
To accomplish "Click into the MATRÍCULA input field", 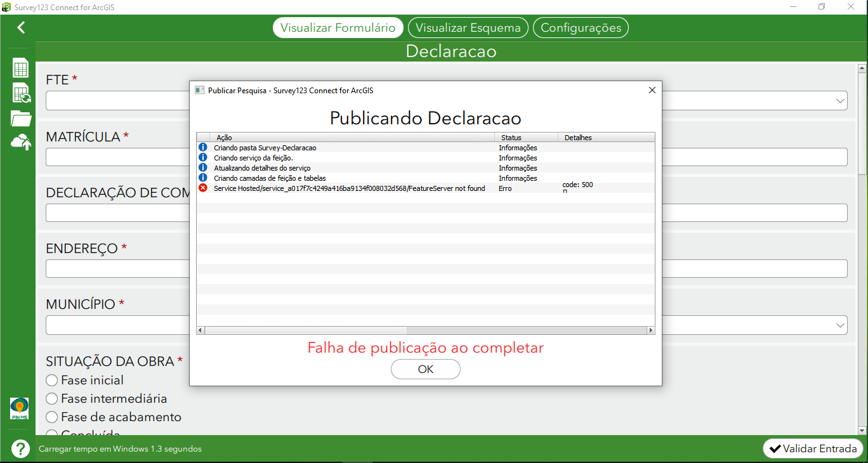I will coord(447,157).
